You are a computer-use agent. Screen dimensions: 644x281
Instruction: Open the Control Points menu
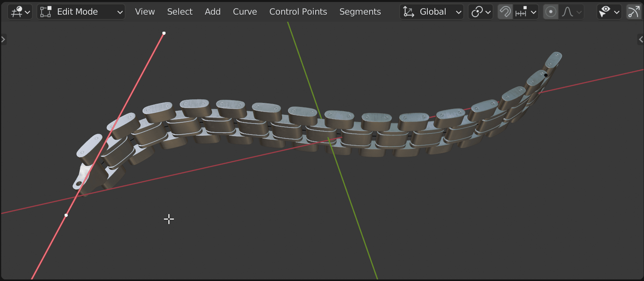pyautogui.click(x=298, y=12)
